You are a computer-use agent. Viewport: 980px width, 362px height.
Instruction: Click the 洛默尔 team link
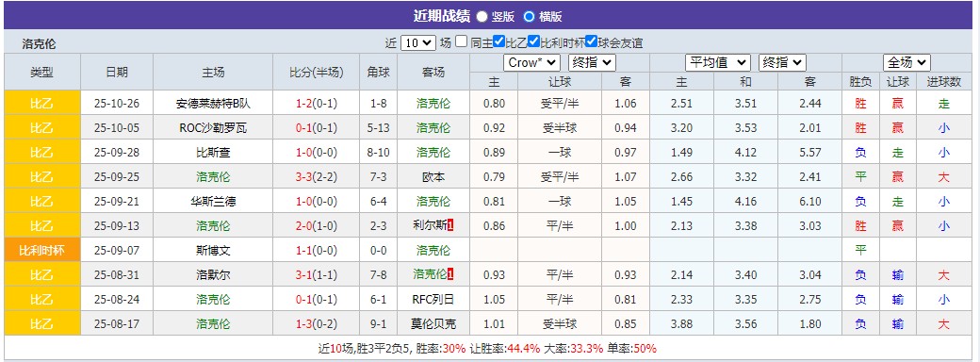[x=213, y=274]
